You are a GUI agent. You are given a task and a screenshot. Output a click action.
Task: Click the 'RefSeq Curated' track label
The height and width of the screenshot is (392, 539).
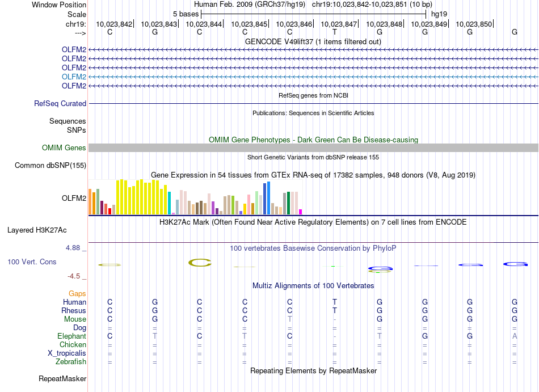coord(60,103)
